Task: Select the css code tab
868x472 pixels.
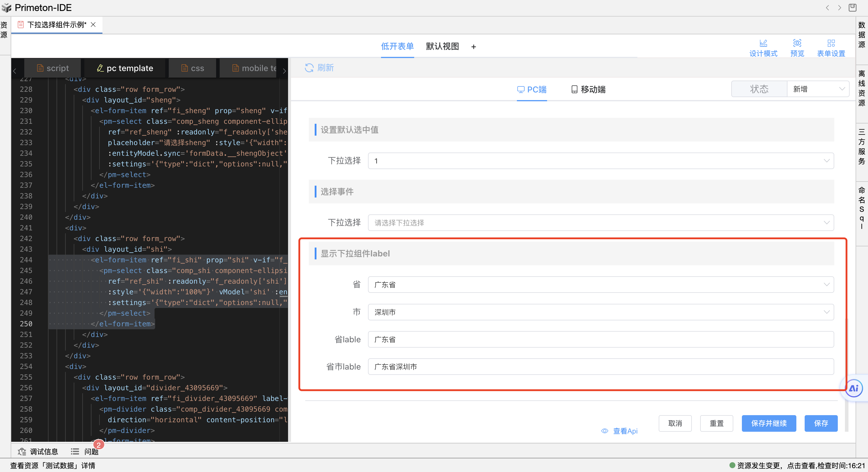Action: [193, 68]
